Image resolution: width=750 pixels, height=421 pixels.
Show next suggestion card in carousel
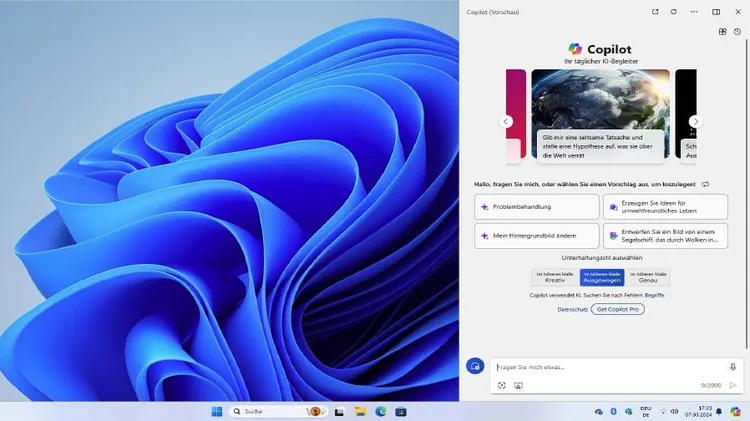(695, 122)
